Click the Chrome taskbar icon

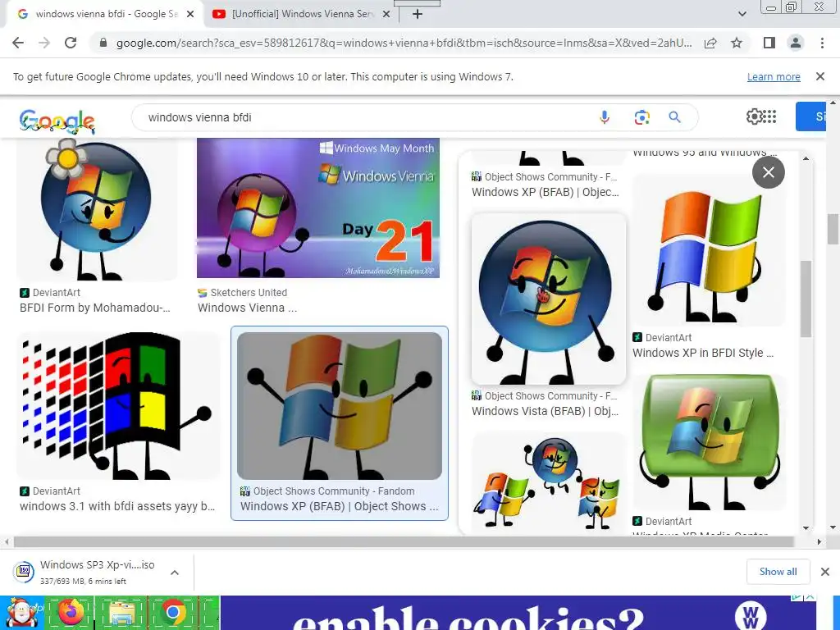172,612
